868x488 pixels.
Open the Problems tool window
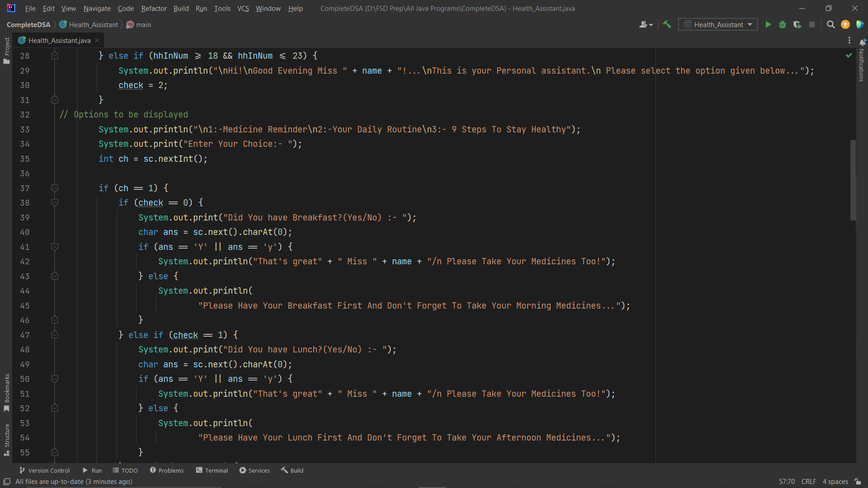tap(166, 470)
